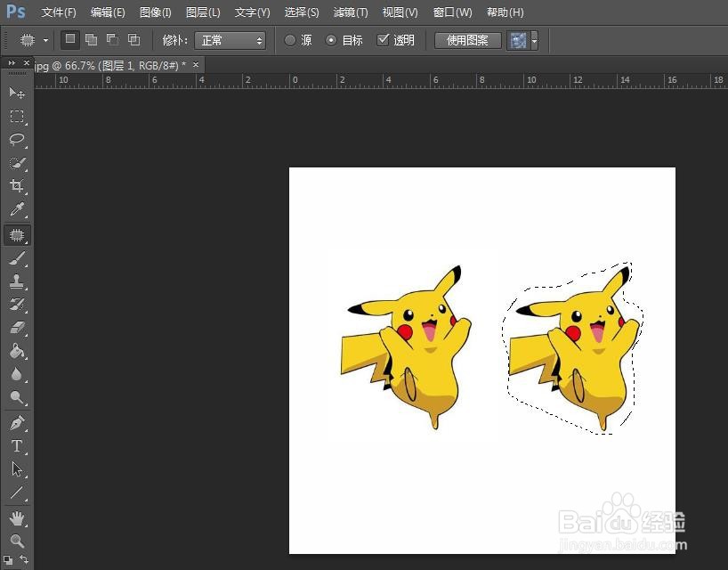The image size is (728, 570).
Task: Select the Horizontal Type tool
Action: click(17, 446)
